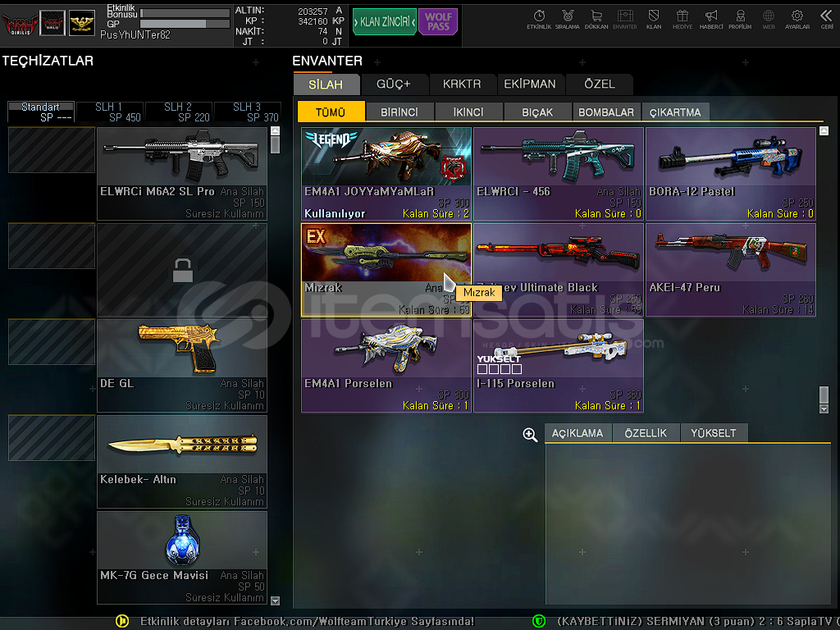Click the green shield icon in bottom ticker
Screen dimensions: 840x630
point(538,621)
